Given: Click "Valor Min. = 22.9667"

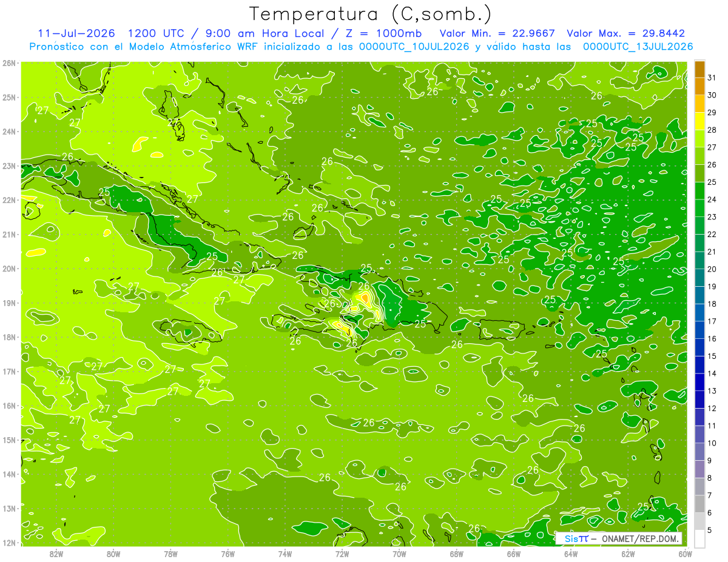Looking at the screenshot, I should coord(497,33).
